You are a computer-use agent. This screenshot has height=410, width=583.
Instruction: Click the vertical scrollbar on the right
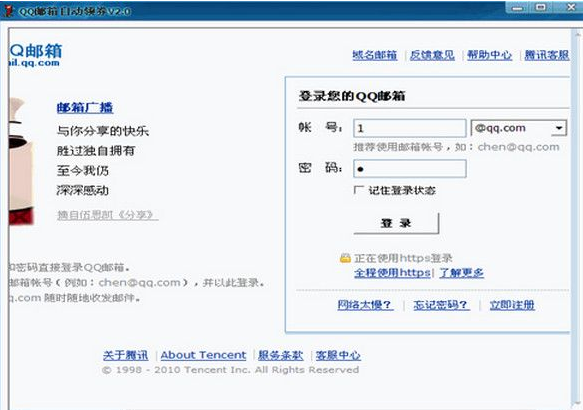point(576,219)
